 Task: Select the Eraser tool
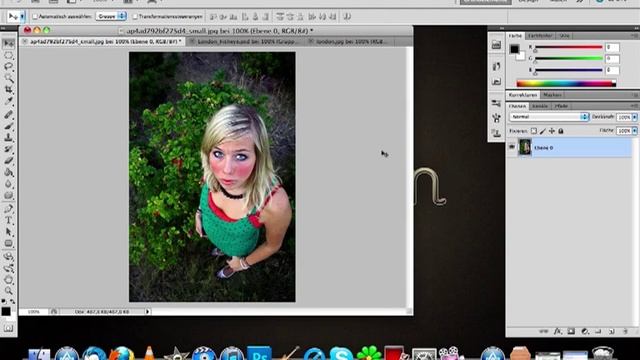(x=9, y=161)
